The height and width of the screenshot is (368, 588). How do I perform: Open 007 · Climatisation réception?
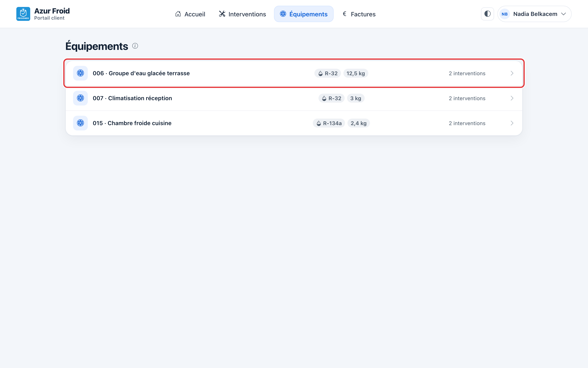[294, 98]
